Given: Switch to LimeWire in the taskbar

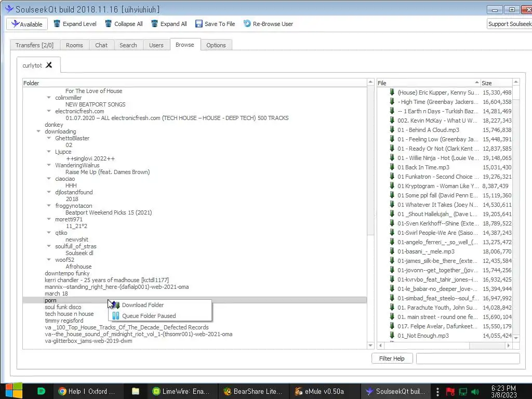Looking at the screenshot, I should (x=181, y=391).
